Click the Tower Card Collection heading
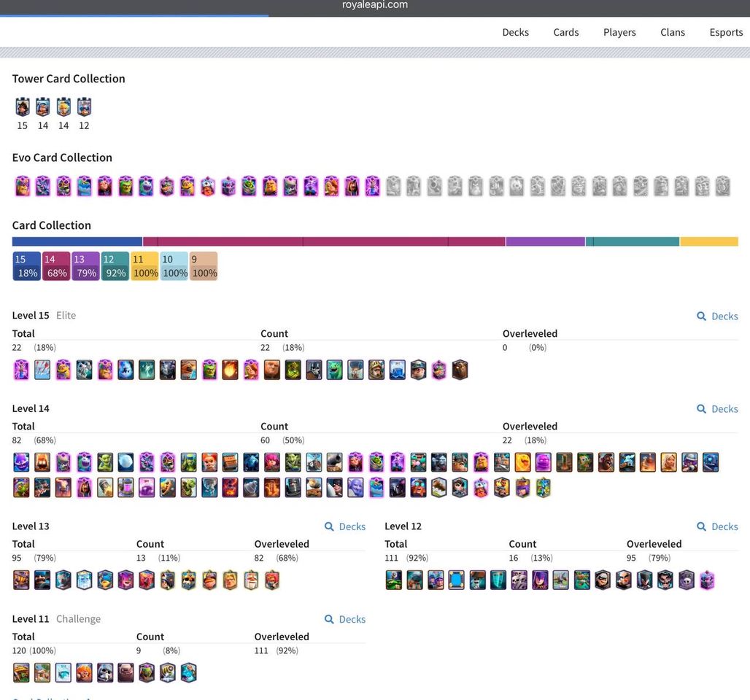 coord(69,79)
